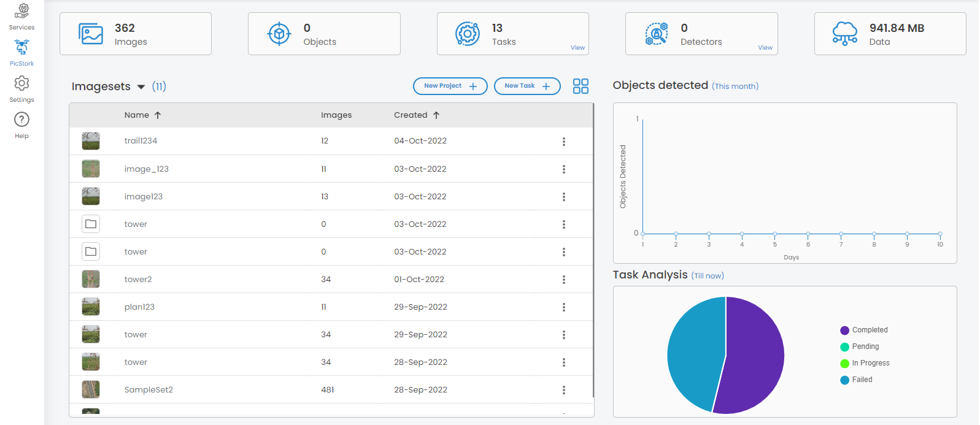Open more options for tower2 row

point(564,280)
